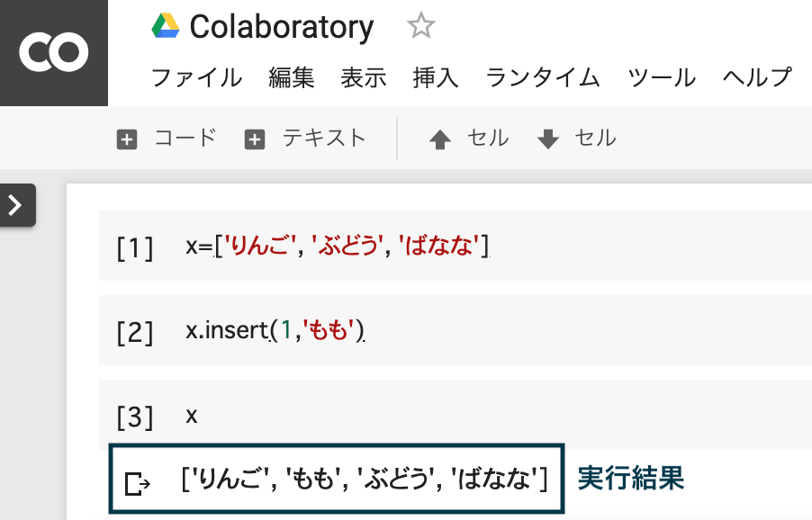Viewport: 812px width, 520px height.
Task: Open the ツール menu
Action: coord(662,78)
